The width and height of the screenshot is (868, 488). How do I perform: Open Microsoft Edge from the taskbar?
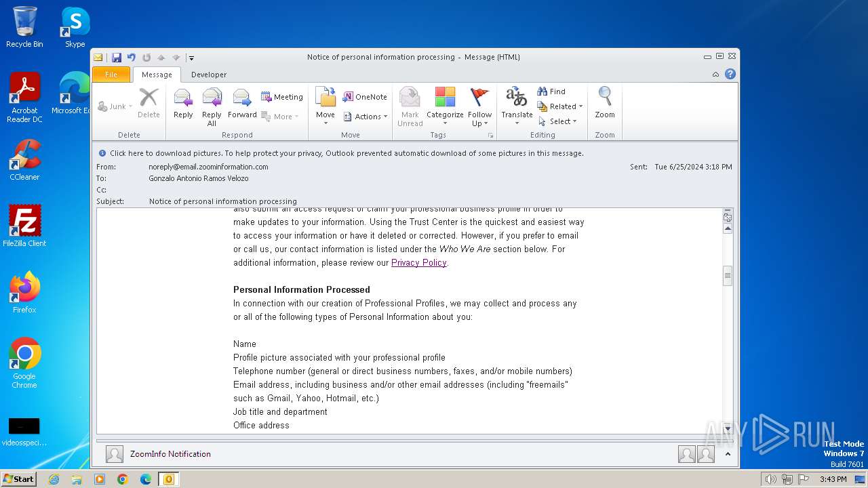coord(146,479)
